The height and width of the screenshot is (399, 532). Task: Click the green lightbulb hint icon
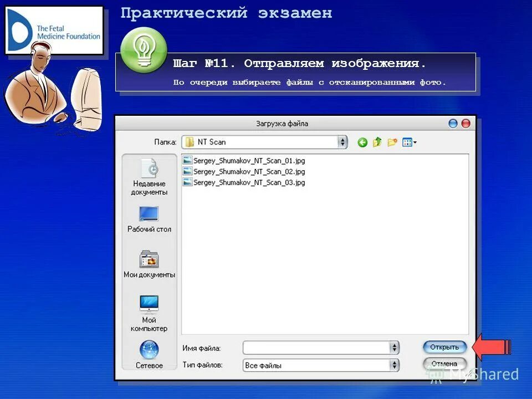[x=144, y=50]
